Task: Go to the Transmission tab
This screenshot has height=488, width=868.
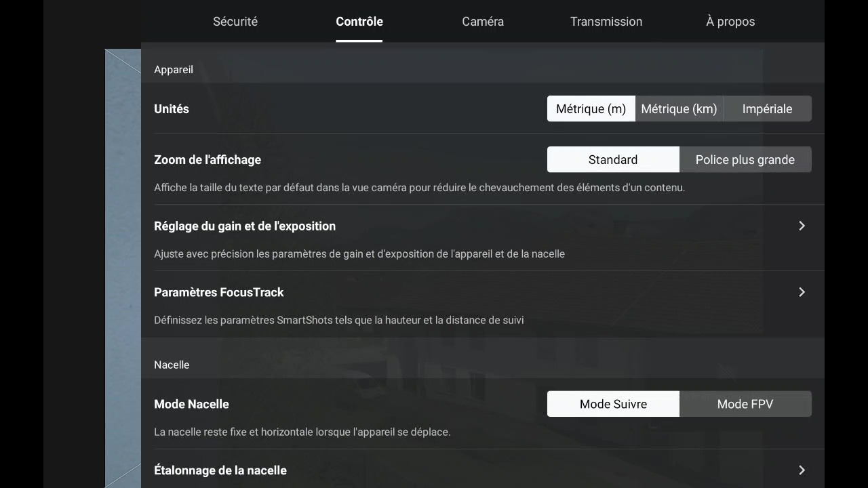Action: point(606,22)
